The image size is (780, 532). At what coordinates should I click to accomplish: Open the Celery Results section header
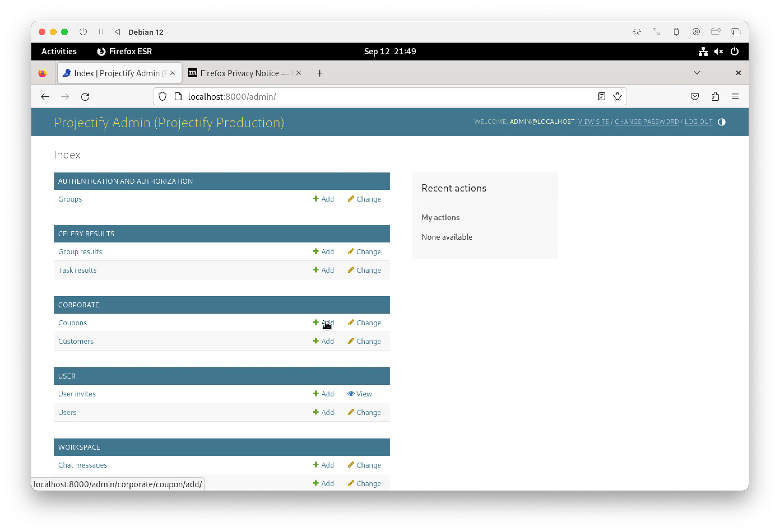pos(86,234)
